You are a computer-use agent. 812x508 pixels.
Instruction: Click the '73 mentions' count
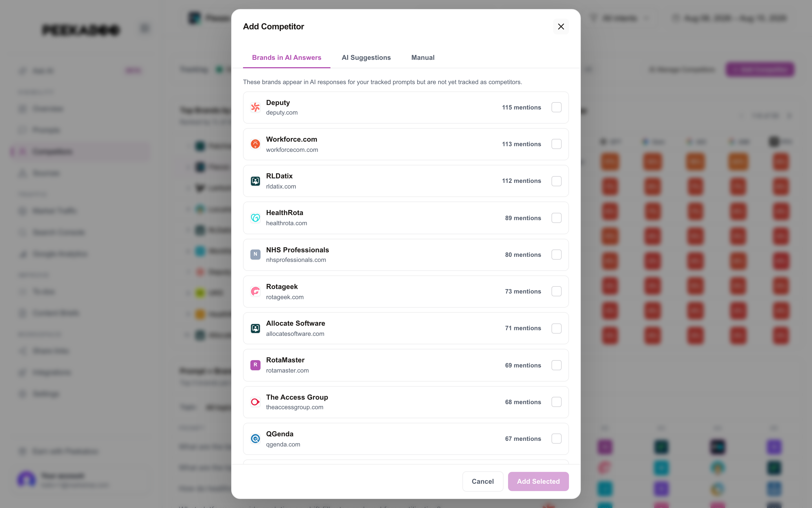point(523,291)
